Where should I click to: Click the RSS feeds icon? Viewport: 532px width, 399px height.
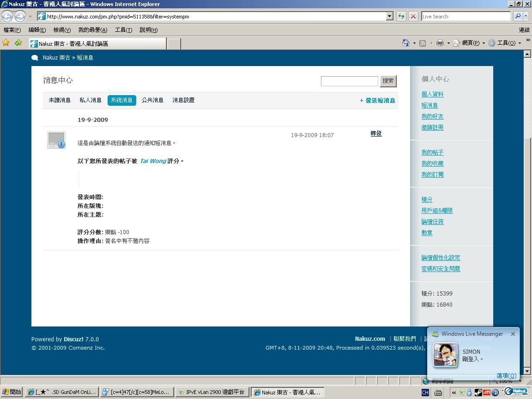pos(423,43)
